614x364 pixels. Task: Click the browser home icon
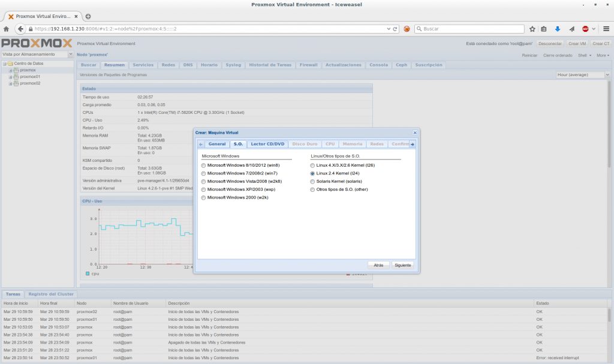(6, 28)
